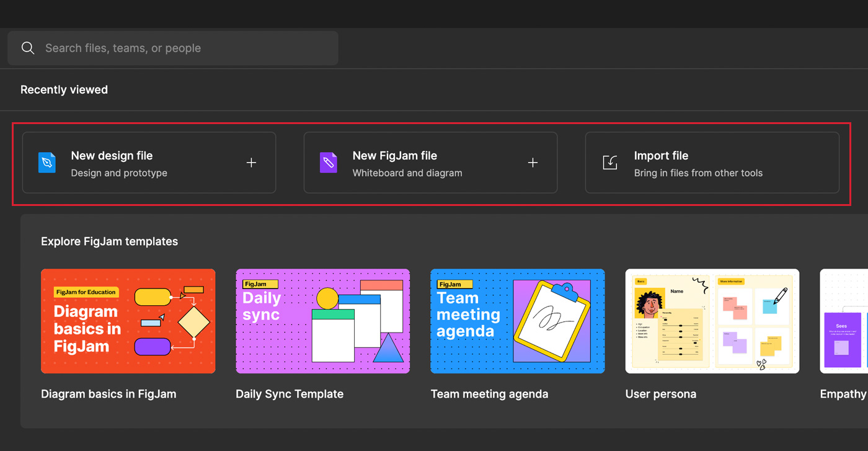Click the Daily Sync Template title text
Screen dimensions: 868x451
pos(290,394)
